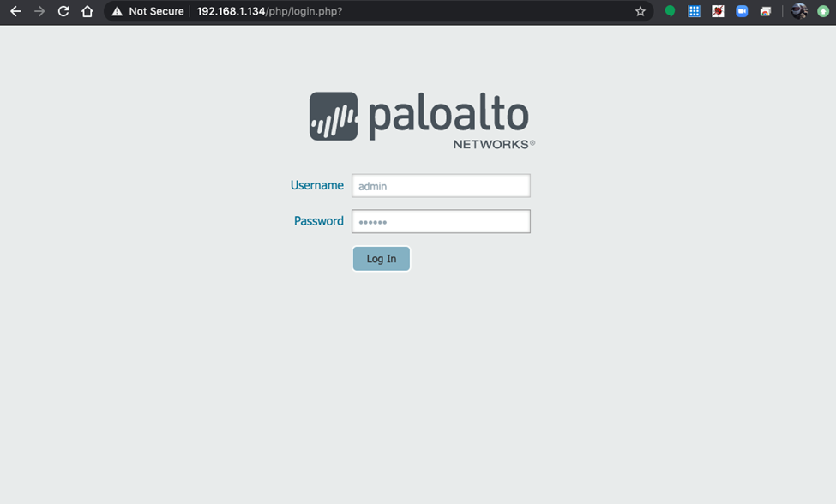Viewport: 836px width, 504px height.
Task: Open the Chrome profile avatar
Action: point(798,11)
